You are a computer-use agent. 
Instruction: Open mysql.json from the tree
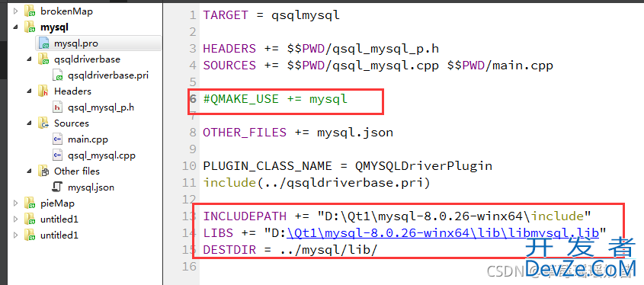tap(91, 187)
